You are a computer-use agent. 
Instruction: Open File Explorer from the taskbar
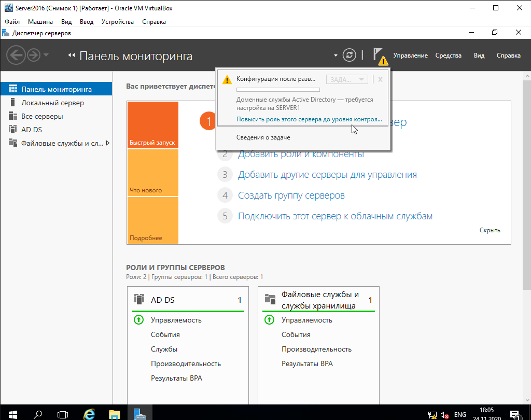(115, 414)
